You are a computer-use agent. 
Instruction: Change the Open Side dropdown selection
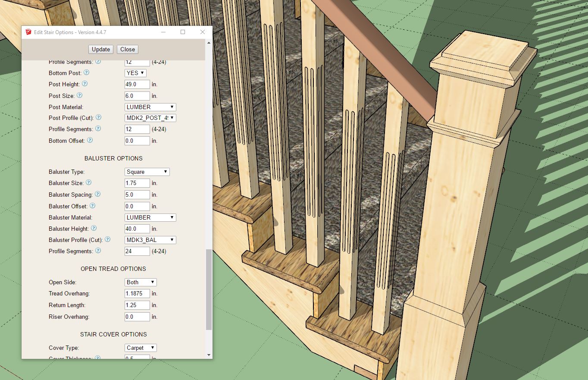tap(141, 282)
